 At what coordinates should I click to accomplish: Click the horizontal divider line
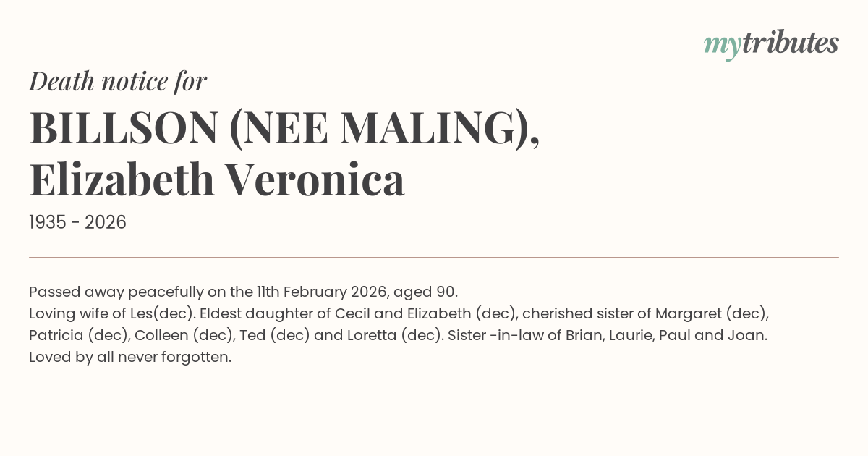(x=434, y=257)
